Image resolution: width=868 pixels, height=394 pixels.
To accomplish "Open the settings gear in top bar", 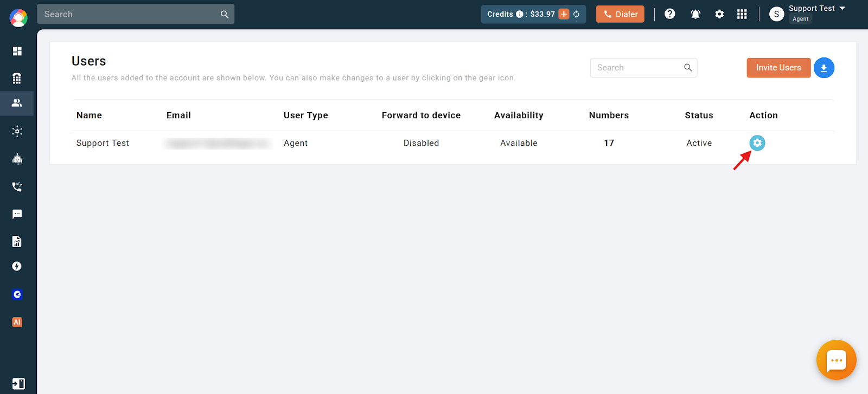I will tap(719, 14).
